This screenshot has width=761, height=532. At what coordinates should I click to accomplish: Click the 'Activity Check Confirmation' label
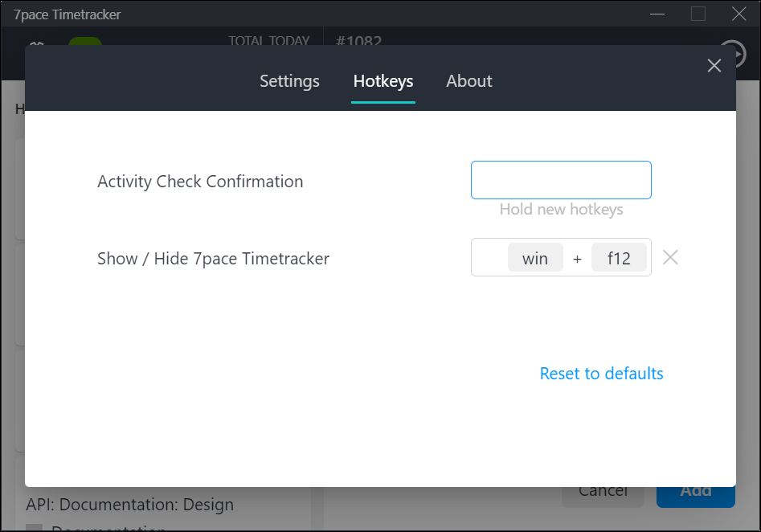point(200,182)
